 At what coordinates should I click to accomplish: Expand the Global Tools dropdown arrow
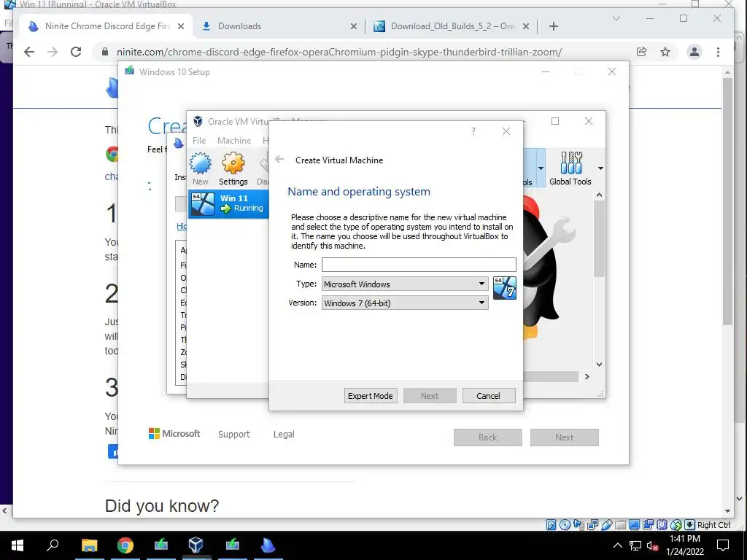click(x=600, y=168)
